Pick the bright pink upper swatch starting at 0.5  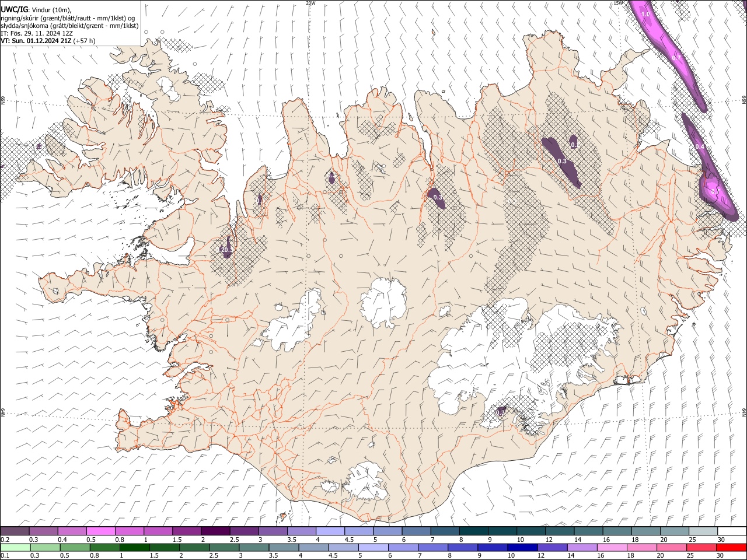pyautogui.click(x=101, y=531)
